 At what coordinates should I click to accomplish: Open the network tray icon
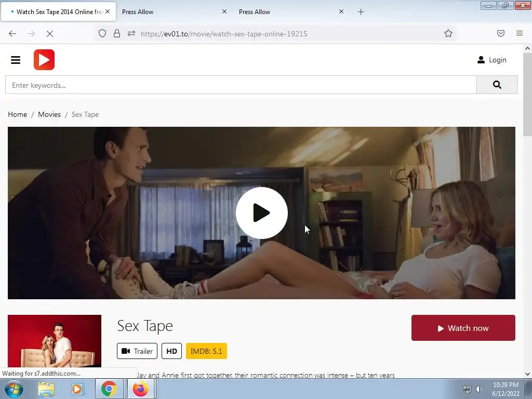[467, 389]
